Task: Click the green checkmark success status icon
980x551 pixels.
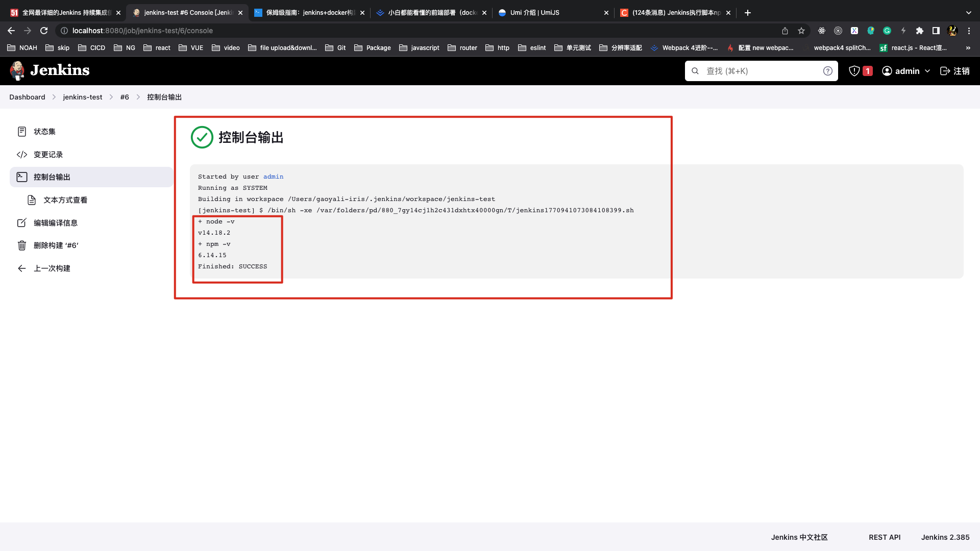Action: 202,137
